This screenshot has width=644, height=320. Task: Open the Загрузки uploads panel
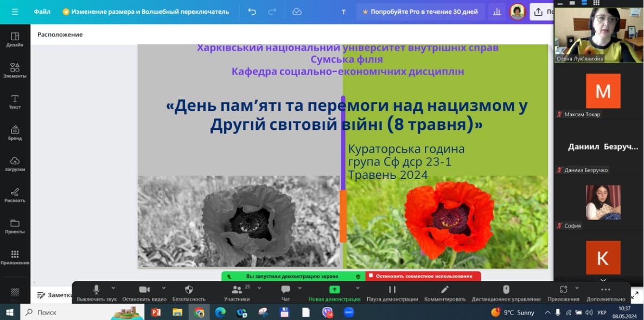(15, 163)
